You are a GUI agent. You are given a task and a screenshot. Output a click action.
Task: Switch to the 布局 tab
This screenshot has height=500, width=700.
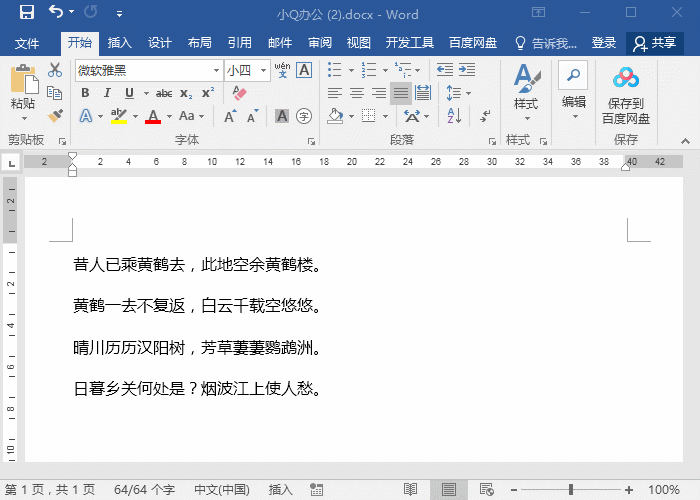pos(200,43)
